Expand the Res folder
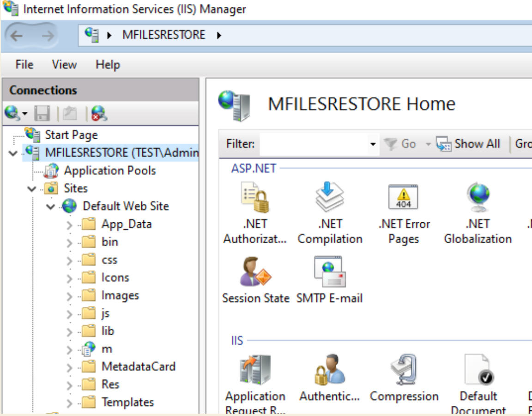The width and height of the screenshot is (532, 416). pos(69,385)
